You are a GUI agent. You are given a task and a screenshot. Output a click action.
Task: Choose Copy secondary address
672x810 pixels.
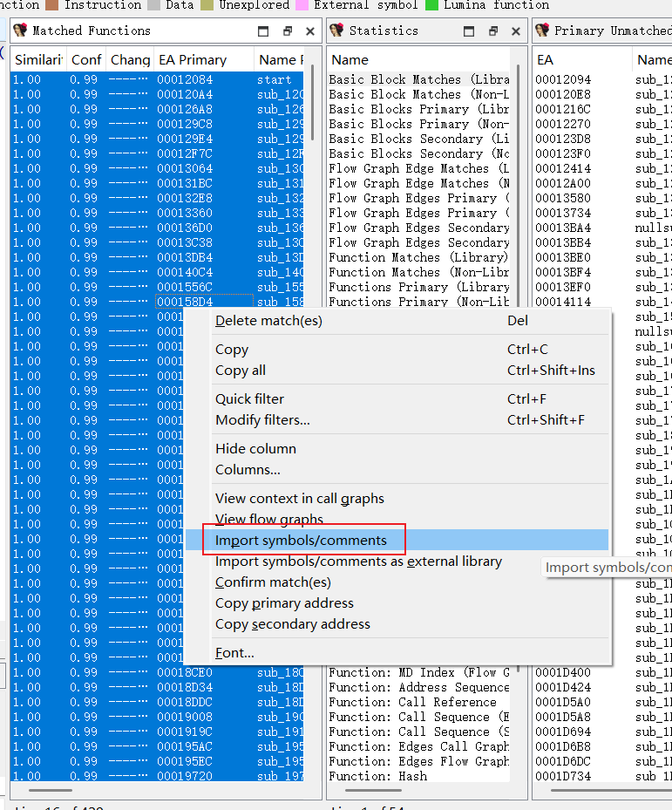[397, 624]
